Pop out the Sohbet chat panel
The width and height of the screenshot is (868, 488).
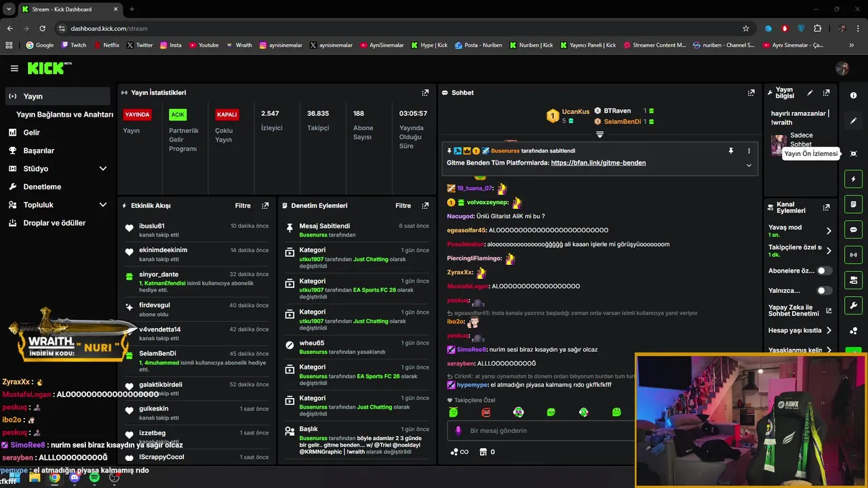(x=751, y=93)
